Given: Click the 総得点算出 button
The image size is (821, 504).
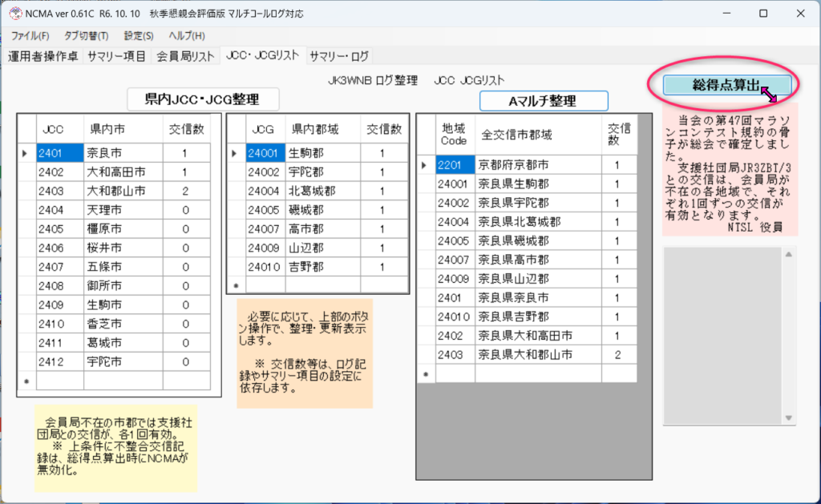Looking at the screenshot, I should [726, 85].
